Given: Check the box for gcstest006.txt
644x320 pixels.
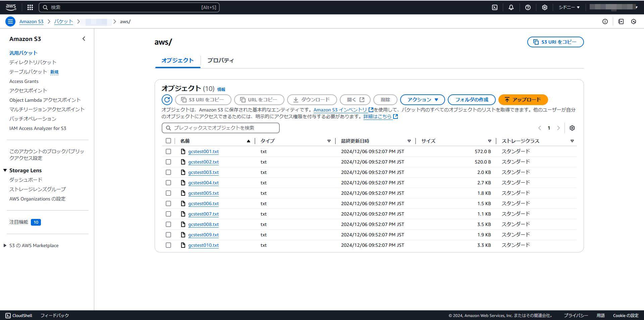Looking at the screenshot, I should (x=168, y=203).
